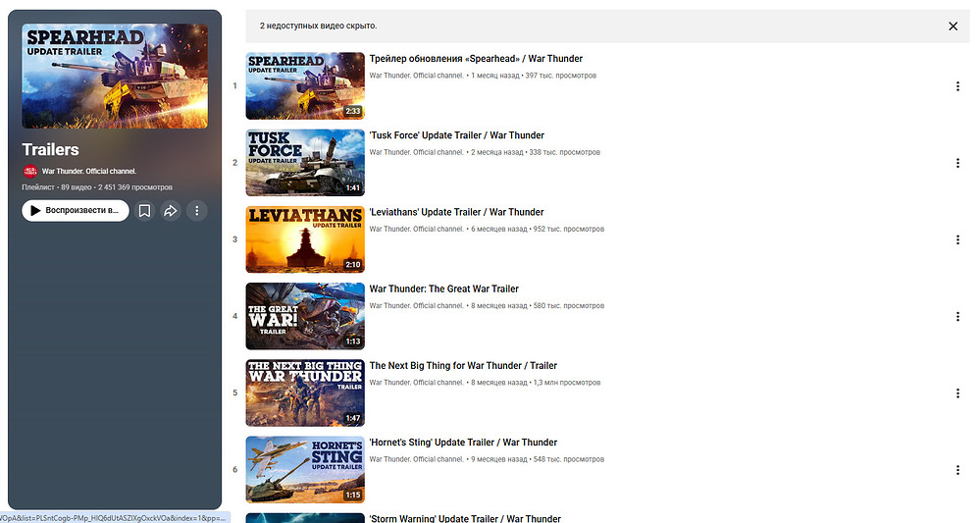Open 'Hornet's Sting' Update Trailer title link
980x523 pixels.
463,442
